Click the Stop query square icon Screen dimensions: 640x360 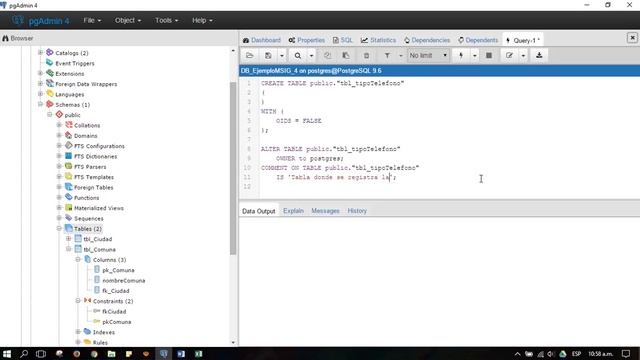pyautogui.click(x=489, y=56)
